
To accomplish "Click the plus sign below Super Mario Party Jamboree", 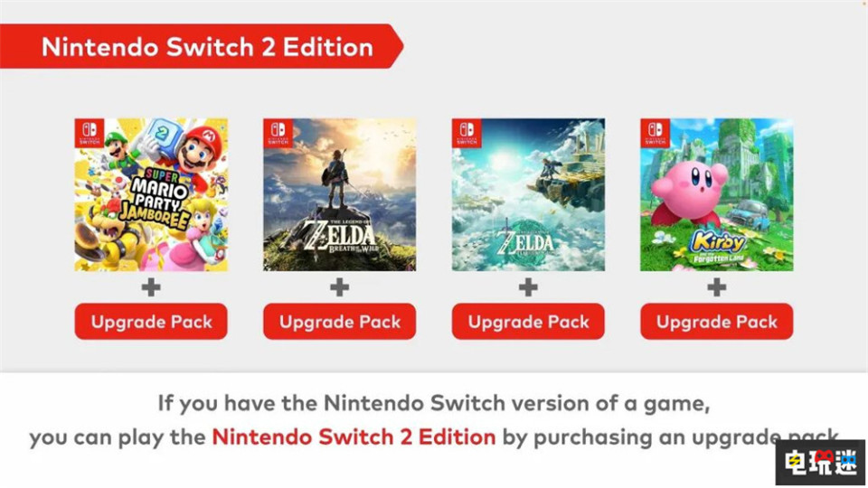I will 151,287.
